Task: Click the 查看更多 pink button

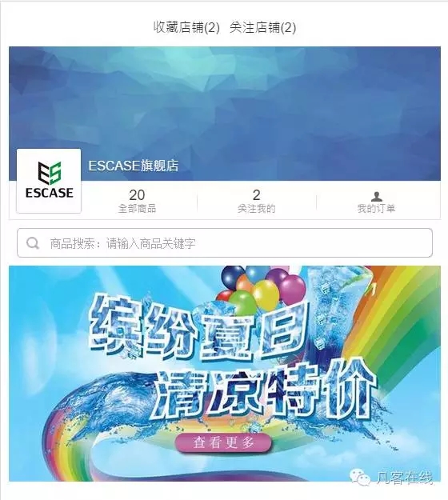Action: [x=223, y=442]
